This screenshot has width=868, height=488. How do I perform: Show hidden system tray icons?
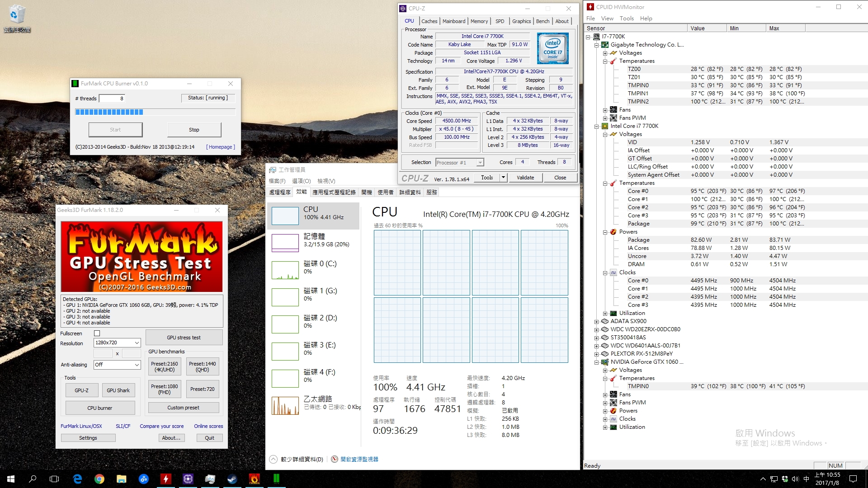[763, 479]
